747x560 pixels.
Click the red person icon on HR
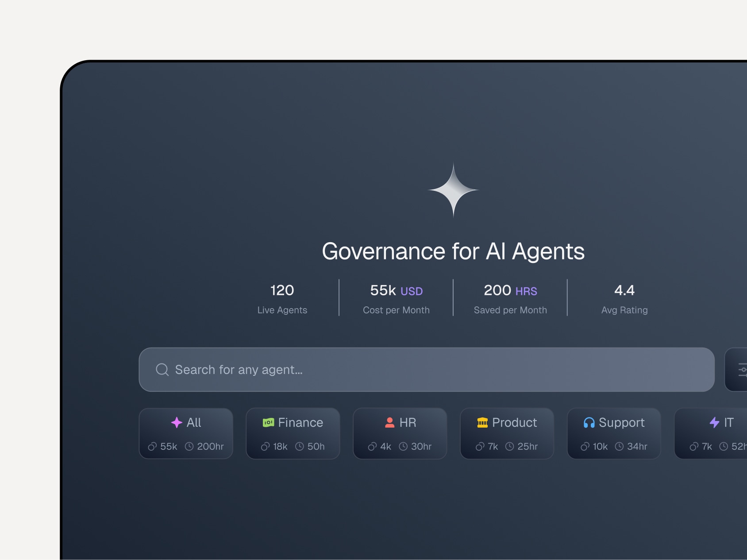tap(390, 422)
